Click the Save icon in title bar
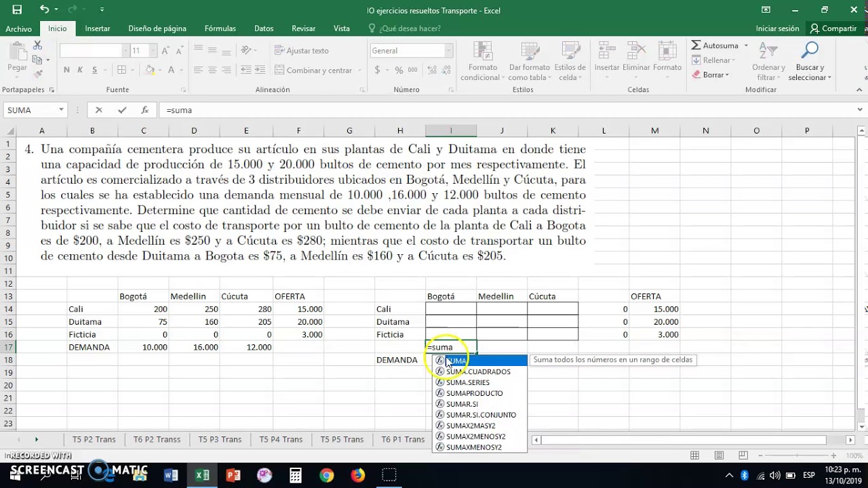Viewport: 868px width, 488px height. [x=17, y=9]
